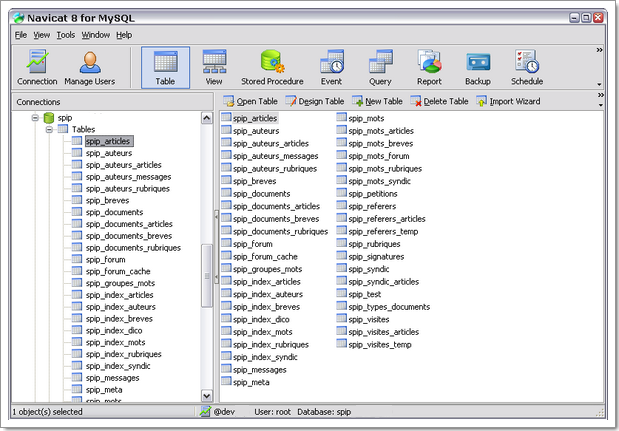Show more table toolbar items chevron
The width and height of the screenshot is (619, 431).
click(x=600, y=95)
